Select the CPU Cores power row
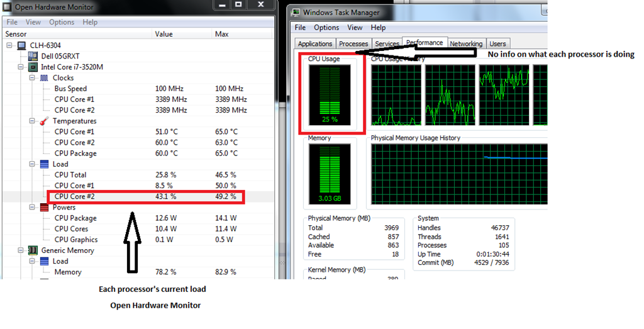This screenshot has height=329, width=644. (138, 229)
